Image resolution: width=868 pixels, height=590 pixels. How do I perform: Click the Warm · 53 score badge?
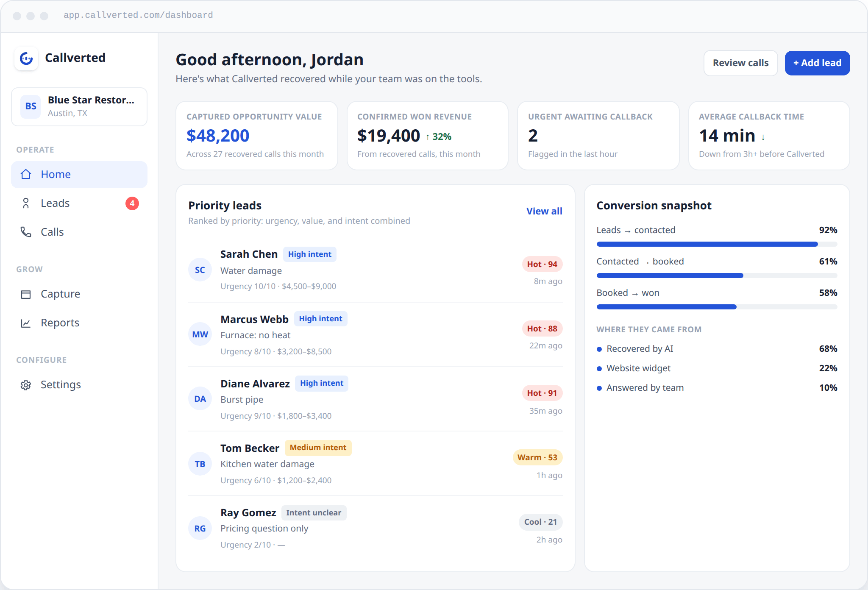click(x=537, y=457)
